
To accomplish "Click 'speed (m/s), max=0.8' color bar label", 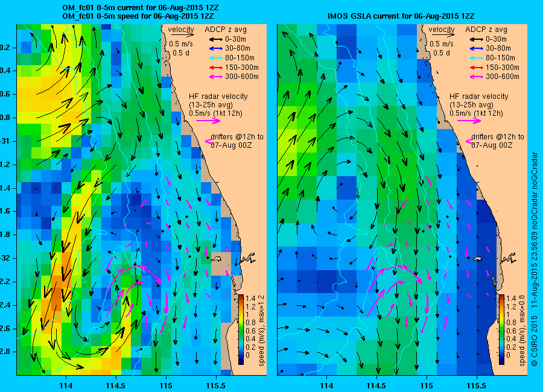I will (x=522, y=330).
